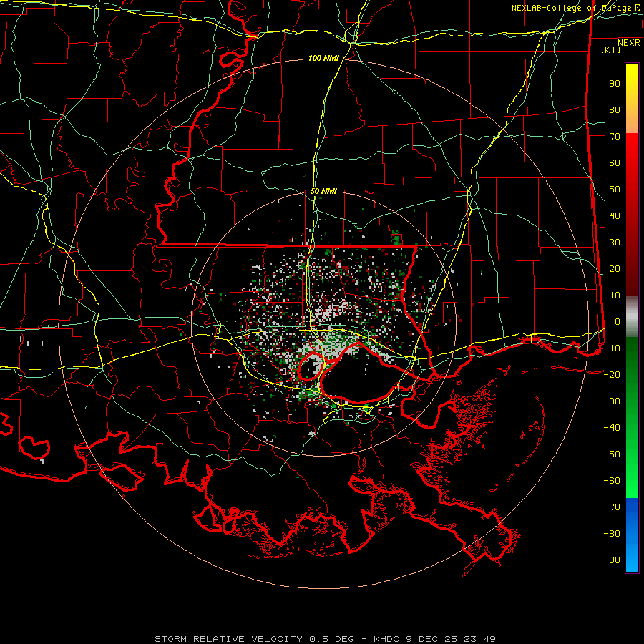
Task: Click the 60 value on the velocity scale
Action: pyautogui.click(x=615, y=163)
